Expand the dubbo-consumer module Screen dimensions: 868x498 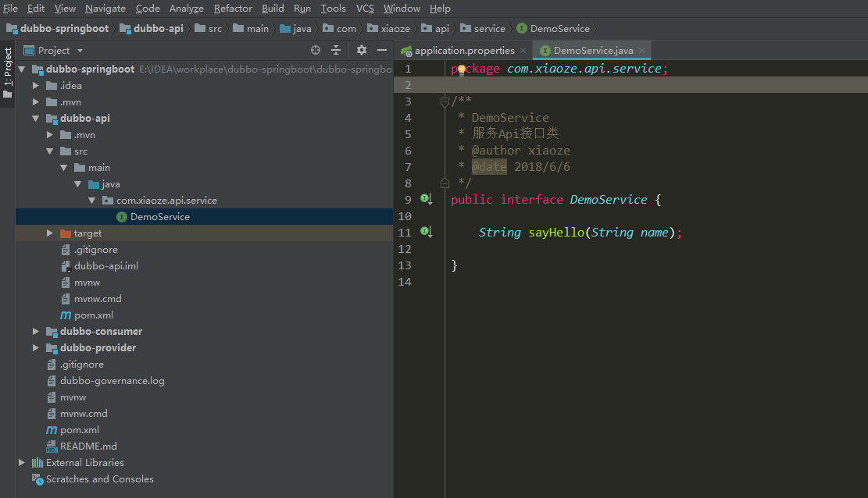36,332
